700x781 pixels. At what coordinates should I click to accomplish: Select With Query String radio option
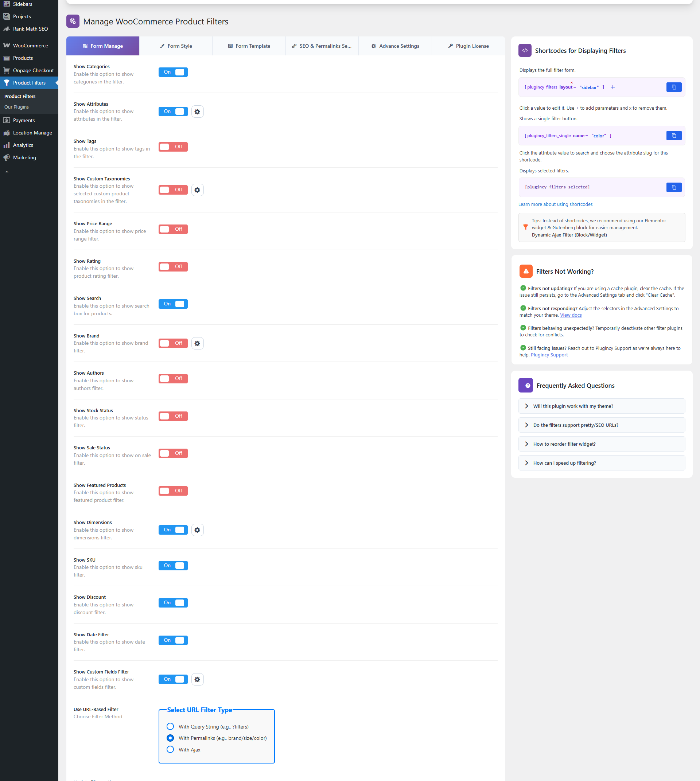(x=170, y=726)
